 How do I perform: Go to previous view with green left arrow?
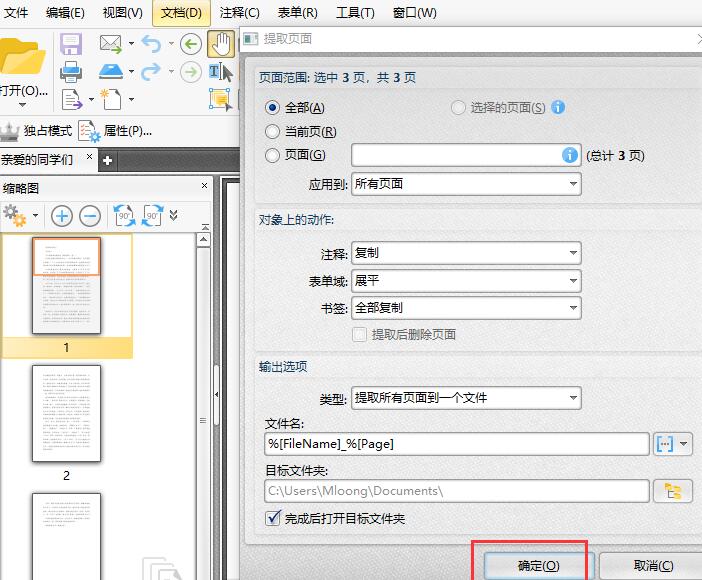coord(191,44)
